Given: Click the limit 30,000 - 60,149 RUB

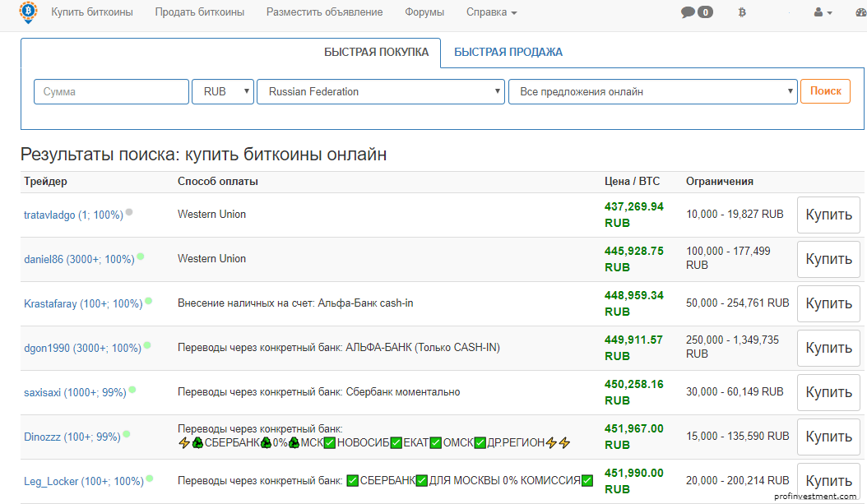Looking at the screenshot, I should pyautogui.click(x=735, y=392).
